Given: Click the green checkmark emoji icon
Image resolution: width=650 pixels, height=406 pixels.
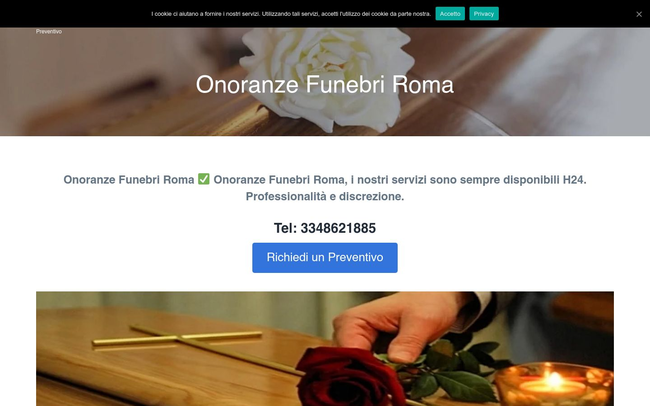Looking at the screenshot, I should point(204,179).
